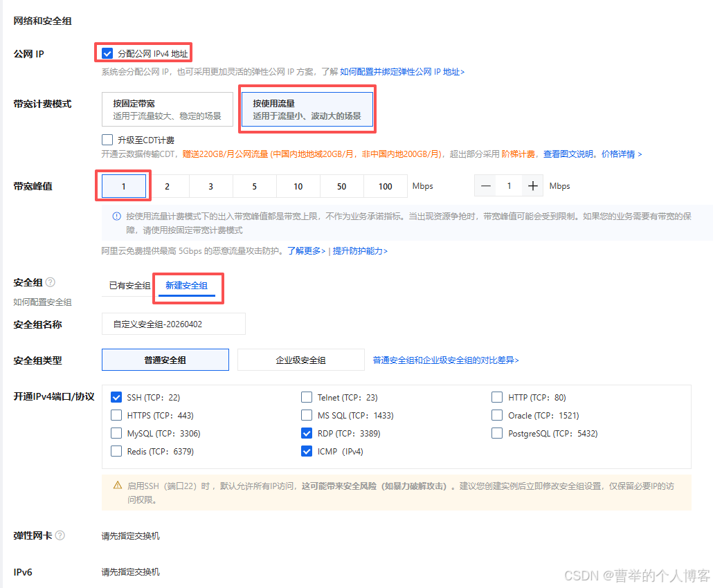This screenshot has height=588, width=713.
Task: Open the 普通安全组和企业级安全组的对比差异 link
Action: (x=446, y=360)
